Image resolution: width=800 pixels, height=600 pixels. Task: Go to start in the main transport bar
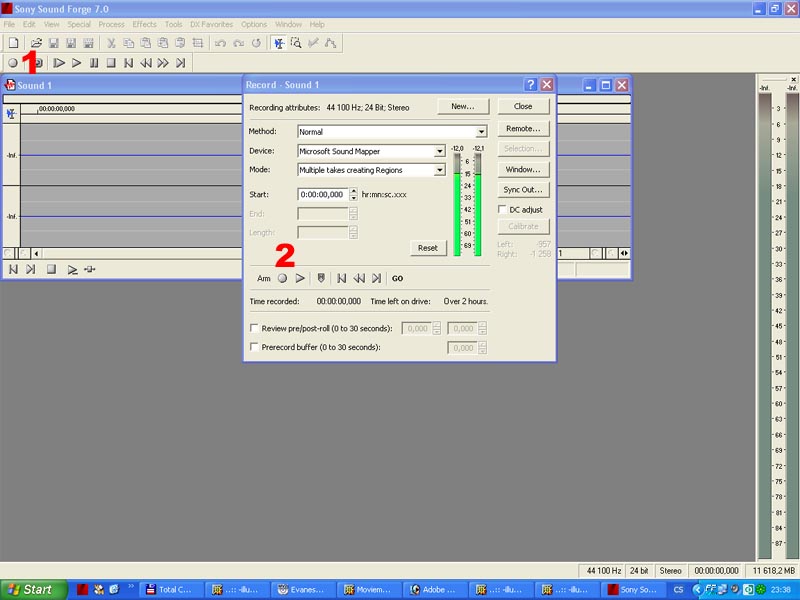pyautogui.click(x=129, y=63)
